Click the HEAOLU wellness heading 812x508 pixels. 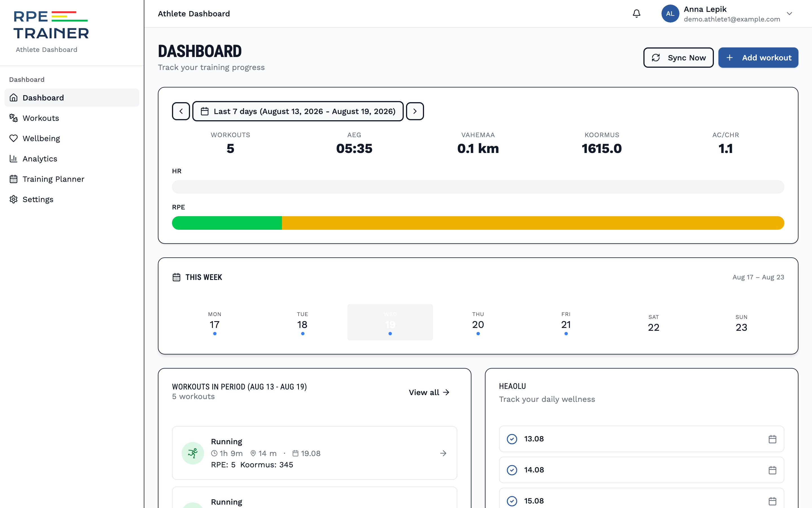pos(512,386)
